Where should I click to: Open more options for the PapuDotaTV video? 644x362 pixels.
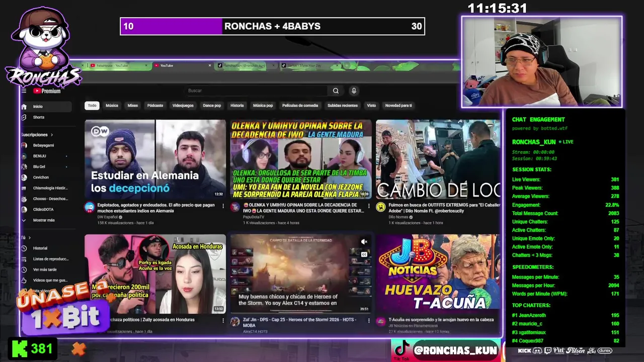pyautogui.click(x=369, y=206)
